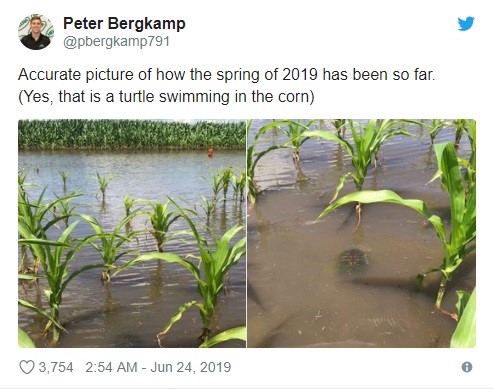The width and height of the screenshot is (494, 389).
Task: Visit the @pbergkamp791 handle
Action: click(116, 42)
